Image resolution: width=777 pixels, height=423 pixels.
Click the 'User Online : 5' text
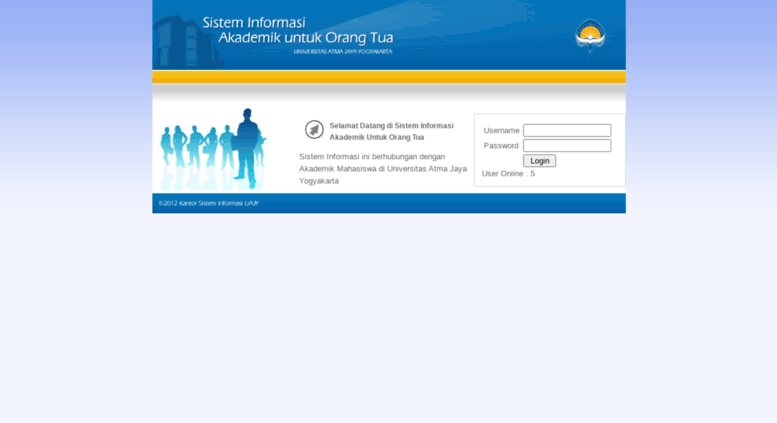pos(508,174)
